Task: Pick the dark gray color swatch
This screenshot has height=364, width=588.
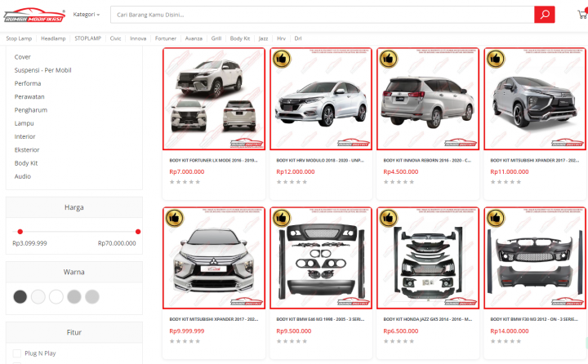Action: pyautogui.click(x=20, y=297)
